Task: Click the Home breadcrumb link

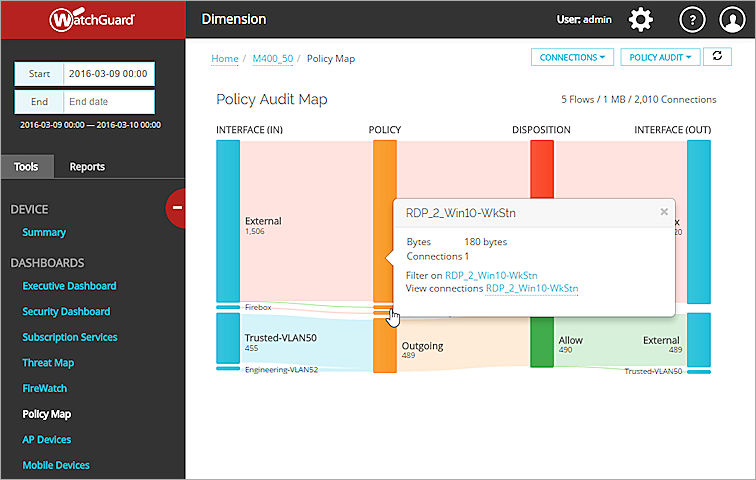Action: coord(225,58)
